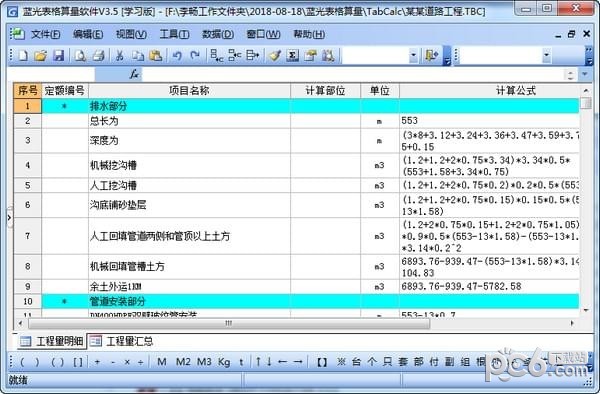The width and height of the screenshot is (600, 394).
Task: Select the '管道安装部分' section row
Action: tap(297, 301)
